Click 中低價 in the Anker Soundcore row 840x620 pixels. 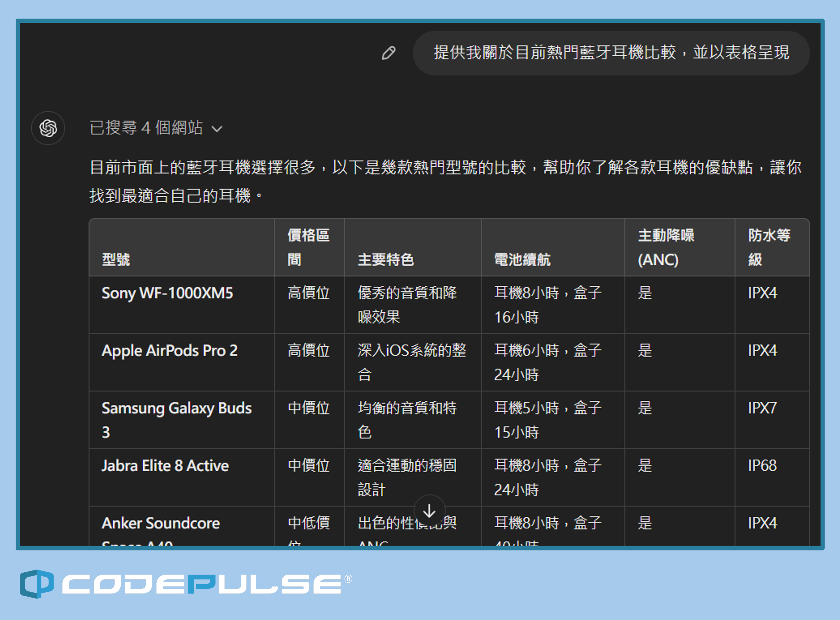tap(308, 523)
